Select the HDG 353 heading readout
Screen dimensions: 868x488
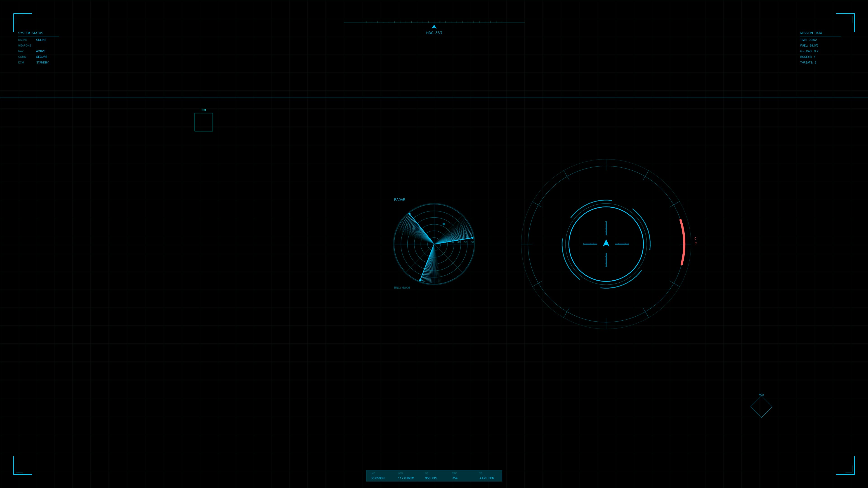tap(434, 33)
